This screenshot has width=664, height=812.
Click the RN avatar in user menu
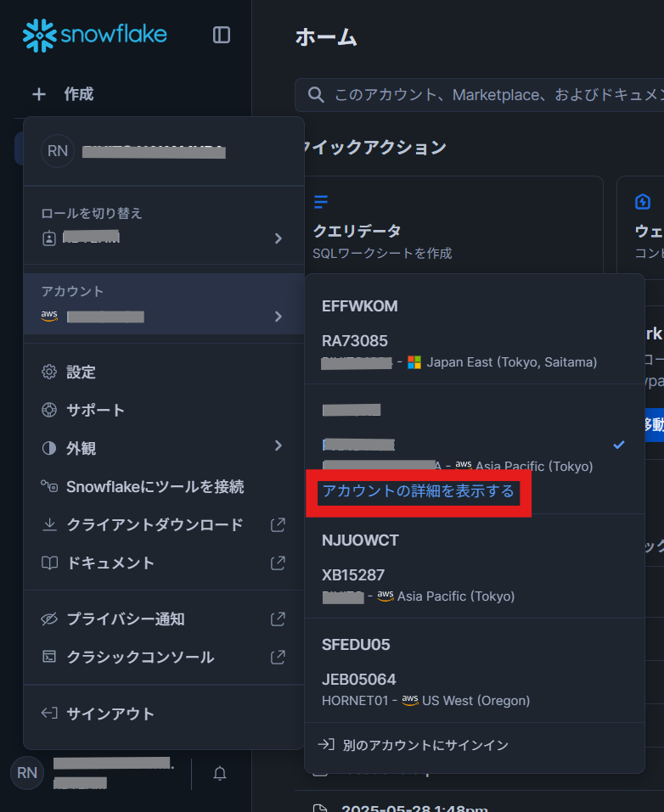point(58,151)
